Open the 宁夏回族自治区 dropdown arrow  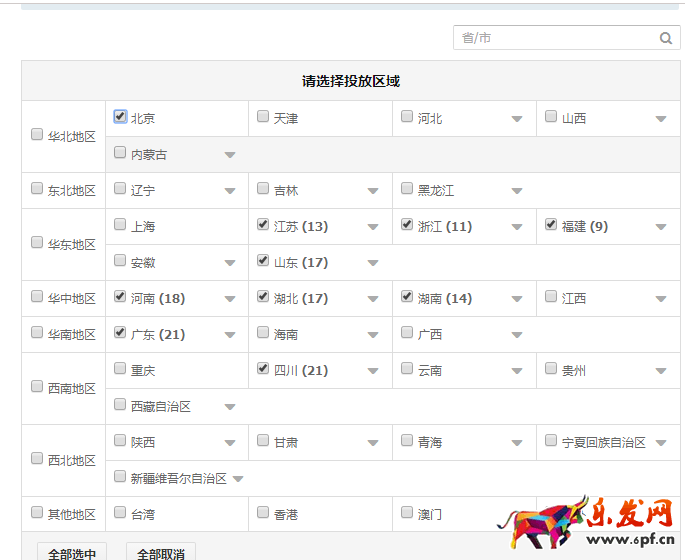[x=661, y=443]
